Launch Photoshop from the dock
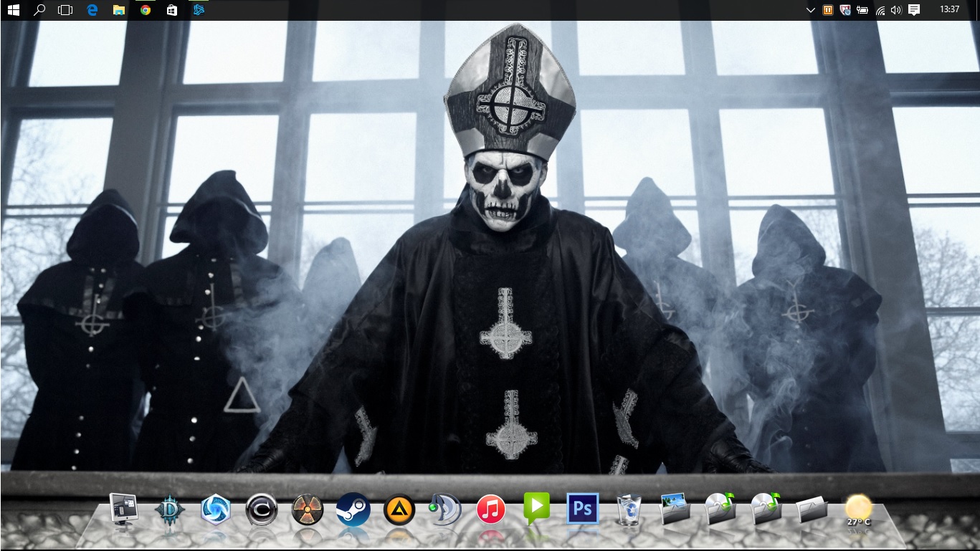This screenshot has width=980, height=551. click(x=583, y=509)
